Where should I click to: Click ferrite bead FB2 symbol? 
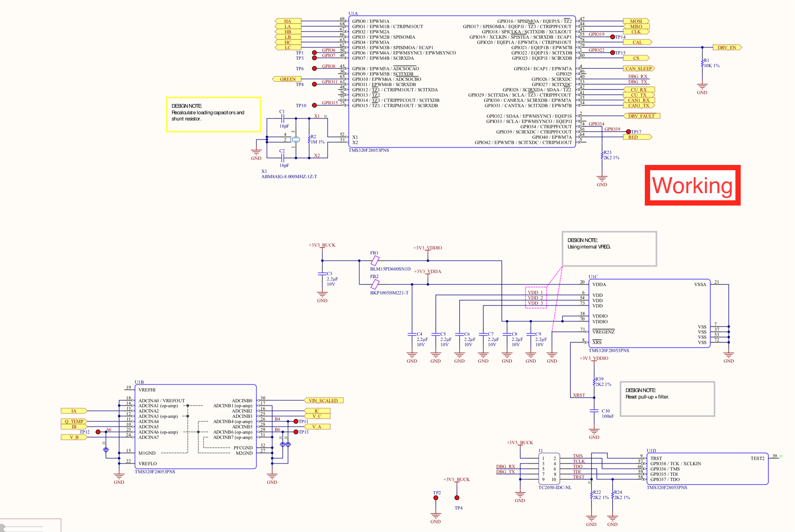[375, 284]
